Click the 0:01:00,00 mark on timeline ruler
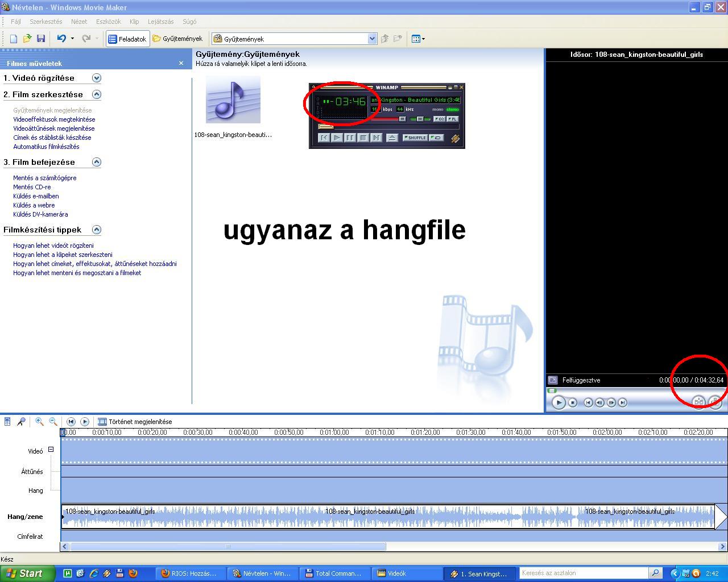 click(x=334, y=433)
